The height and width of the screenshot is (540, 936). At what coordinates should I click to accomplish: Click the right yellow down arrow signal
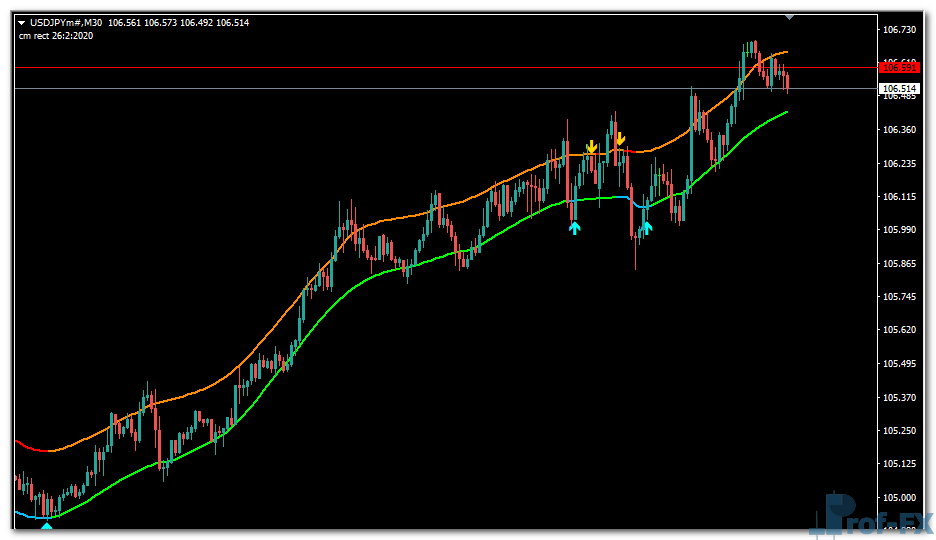620,139
